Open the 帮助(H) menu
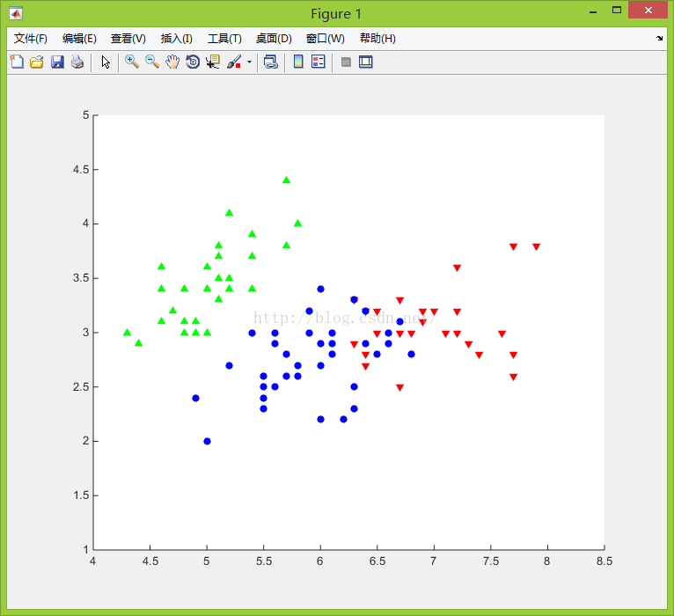Screen dimensions: 674x616 (x=377, y=39)
